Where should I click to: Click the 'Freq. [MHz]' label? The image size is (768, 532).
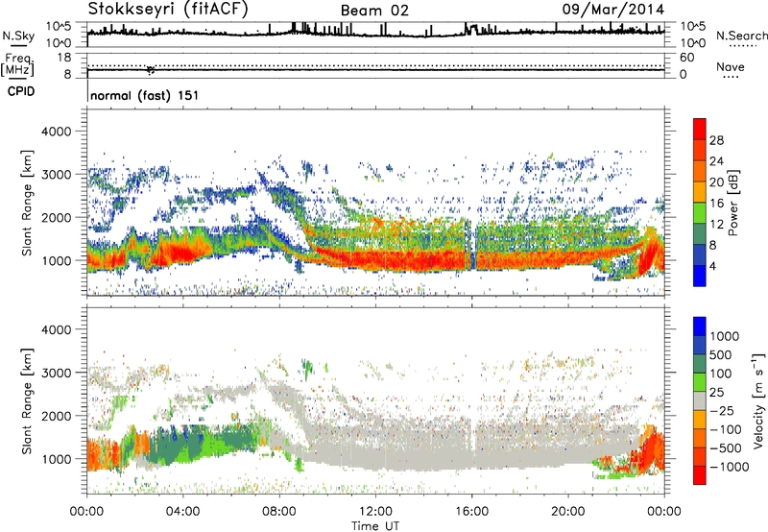point(17,65)
